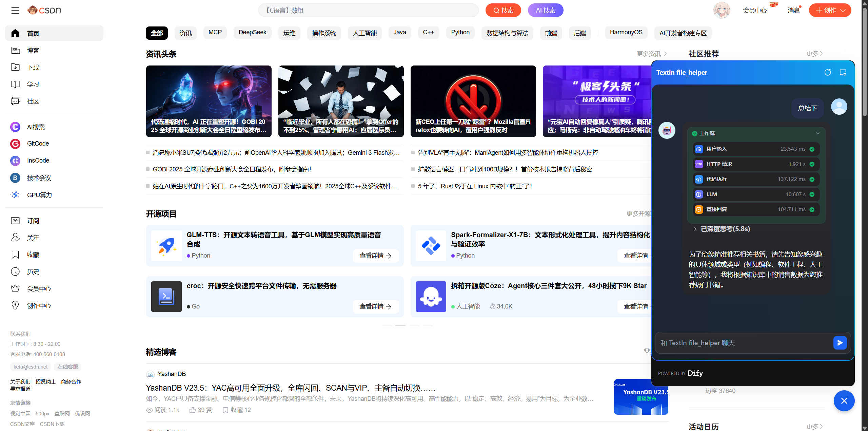868x431 pixels.
Task: Open 查看详情 for GLM-TTS project
Action: 375,256
